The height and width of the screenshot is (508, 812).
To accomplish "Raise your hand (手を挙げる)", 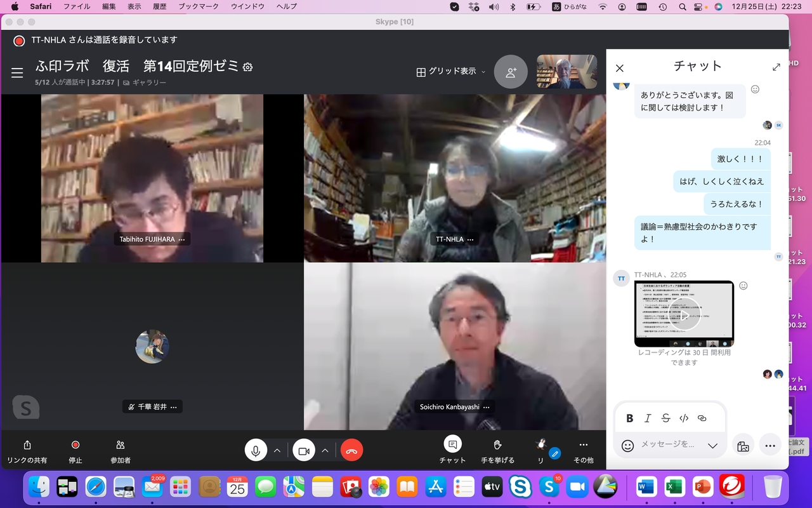I will pyautogui.click(x=497, y=451).
